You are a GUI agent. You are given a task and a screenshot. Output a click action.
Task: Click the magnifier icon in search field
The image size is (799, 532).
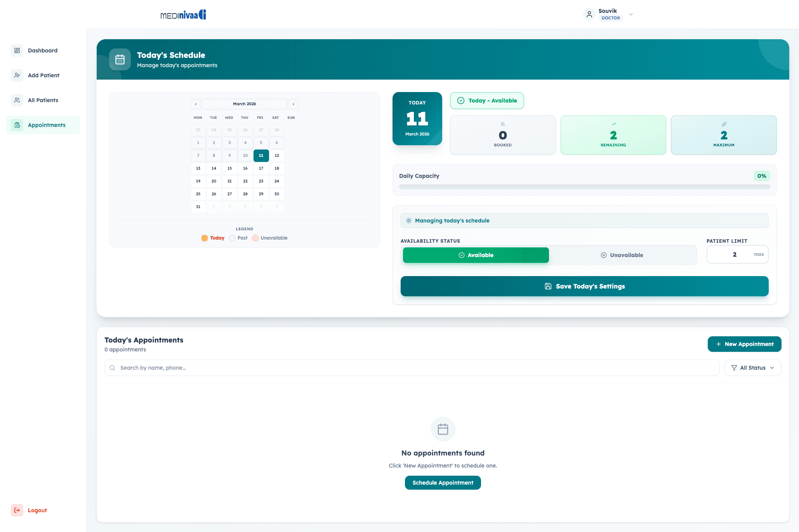[x=112, y=368]
